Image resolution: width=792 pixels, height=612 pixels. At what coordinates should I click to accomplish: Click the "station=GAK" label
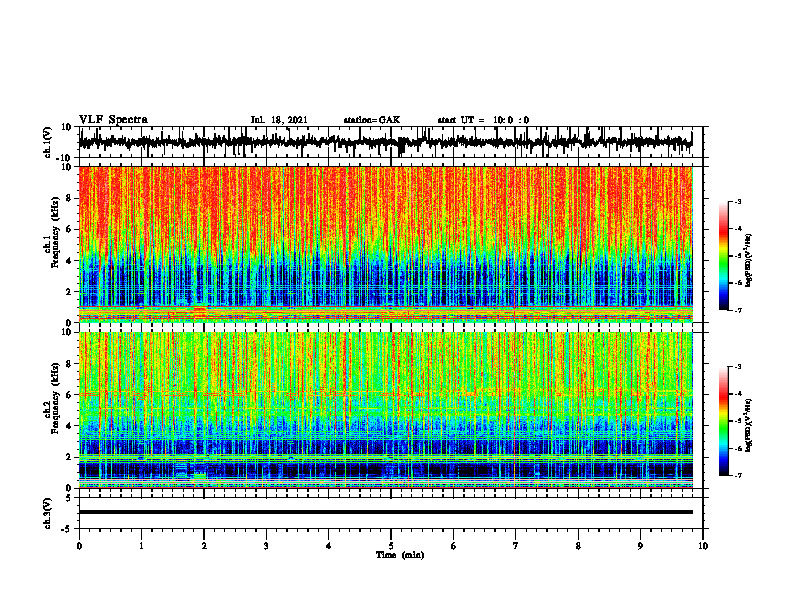372,120
